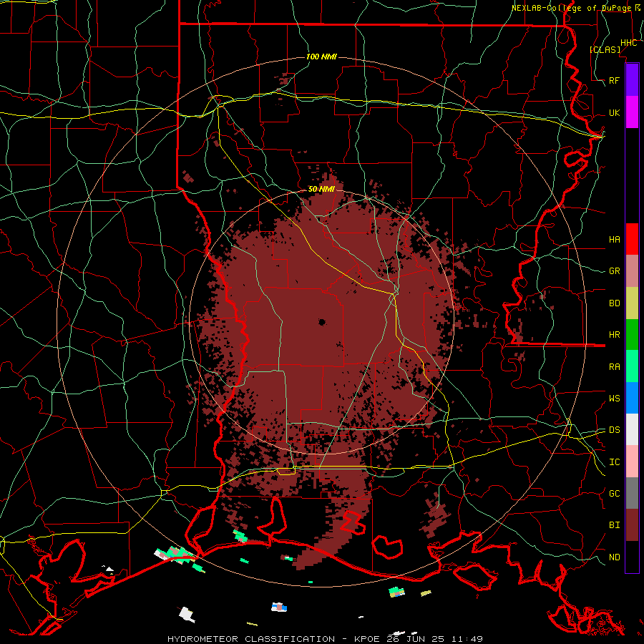Click the HHC legend title
644x644 pixels.
pos(628,43)
